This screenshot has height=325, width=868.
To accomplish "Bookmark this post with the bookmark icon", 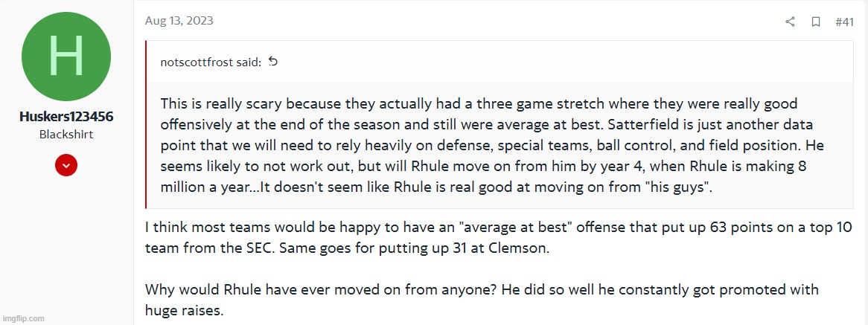I will coord(816,22).
